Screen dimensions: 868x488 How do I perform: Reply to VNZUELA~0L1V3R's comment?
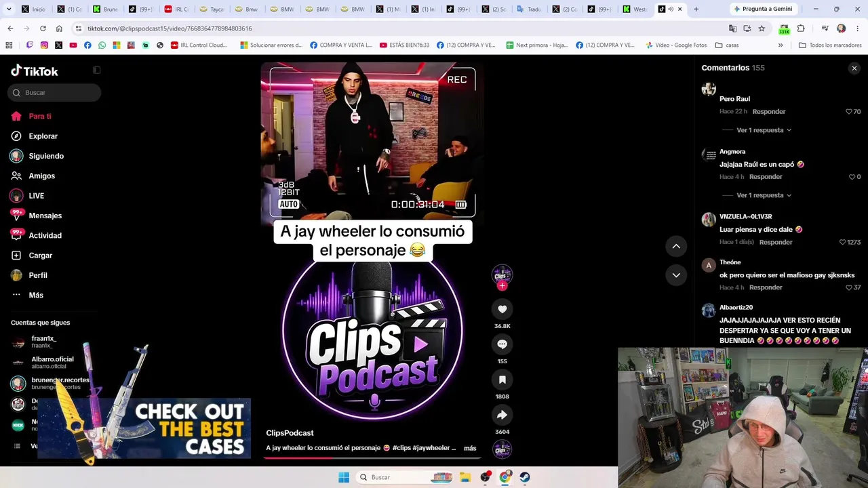(776, 242)
